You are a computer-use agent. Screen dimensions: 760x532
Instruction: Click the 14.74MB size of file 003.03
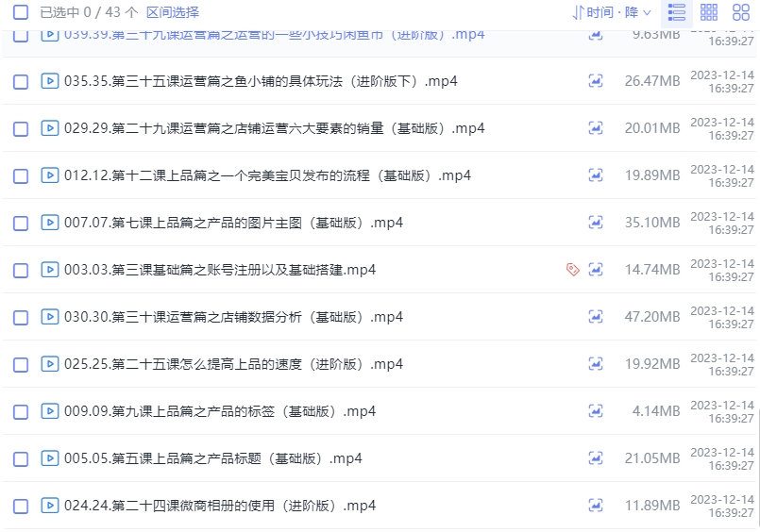coord(651,270)
